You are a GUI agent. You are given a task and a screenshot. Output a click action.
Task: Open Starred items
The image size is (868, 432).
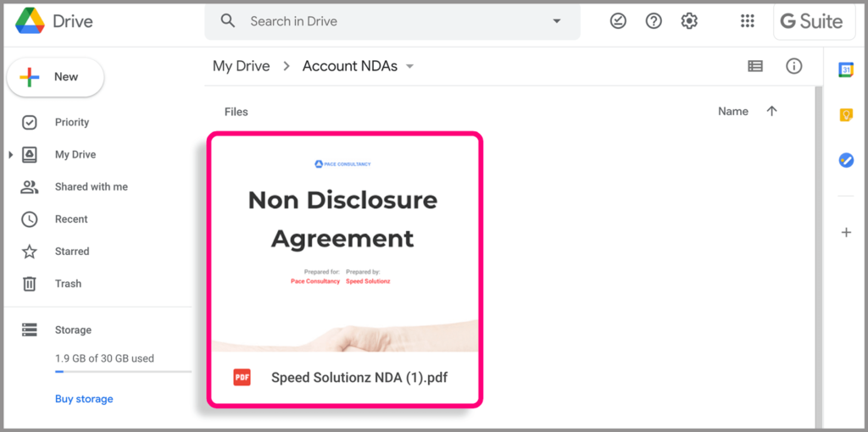[72, 251]
